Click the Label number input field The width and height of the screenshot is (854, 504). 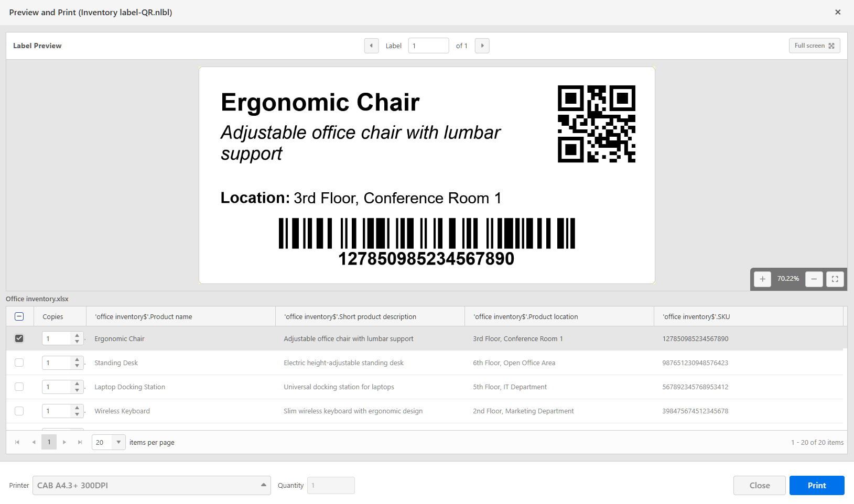(428, 46)
